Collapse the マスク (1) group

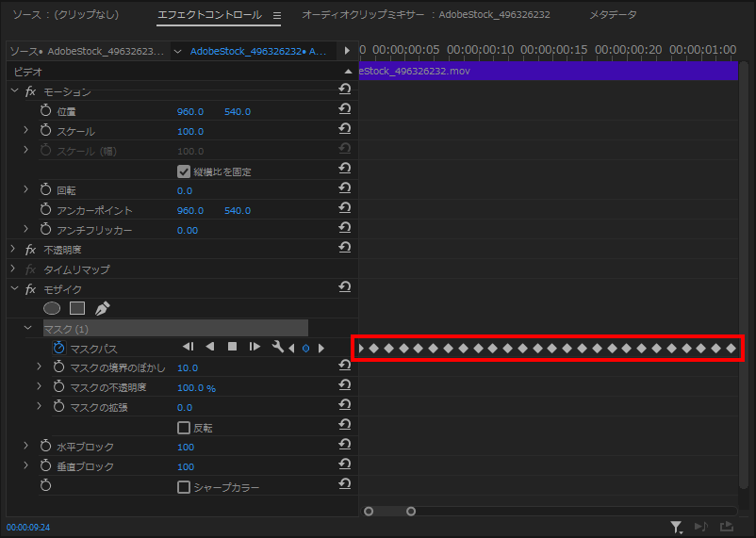(x=28, y=328)
